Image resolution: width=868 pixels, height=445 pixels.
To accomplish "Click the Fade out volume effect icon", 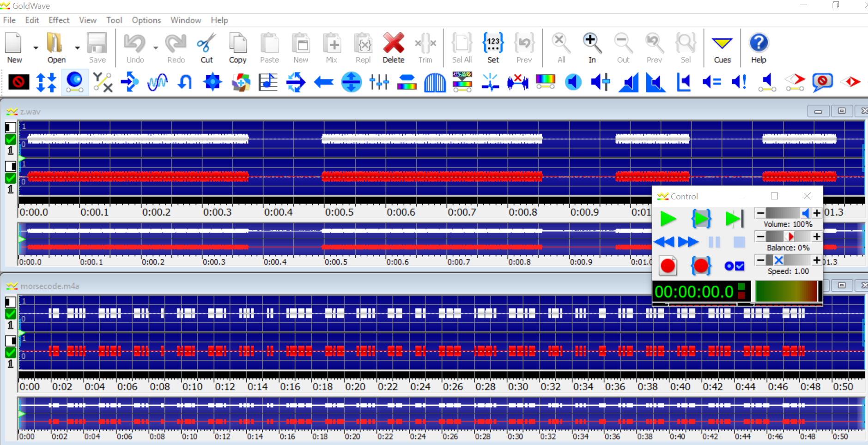I will (x=656, y=82).
